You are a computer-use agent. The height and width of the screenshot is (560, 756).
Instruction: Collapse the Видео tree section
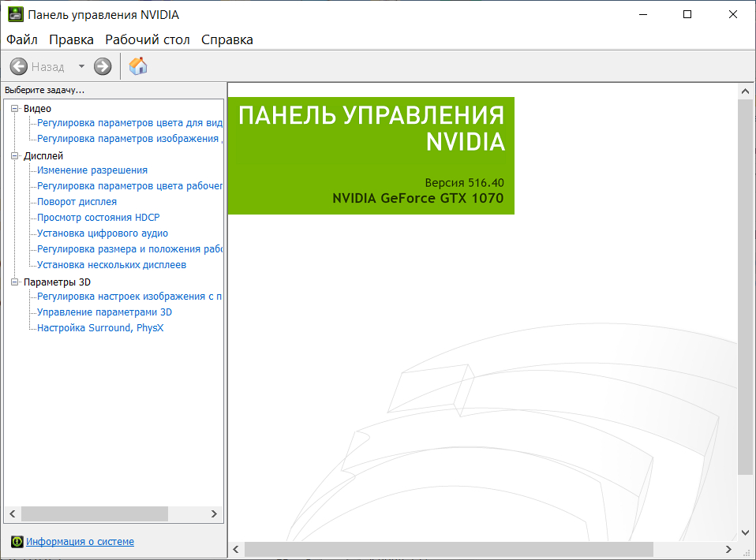[14, 108]
